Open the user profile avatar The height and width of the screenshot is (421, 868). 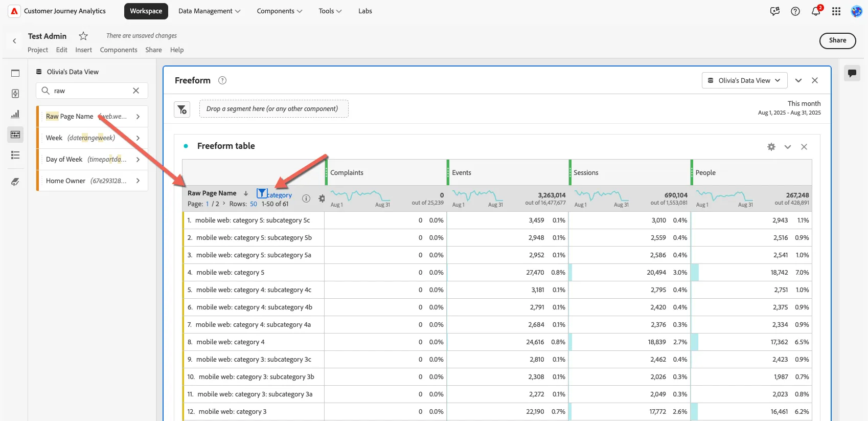[857, 11]
